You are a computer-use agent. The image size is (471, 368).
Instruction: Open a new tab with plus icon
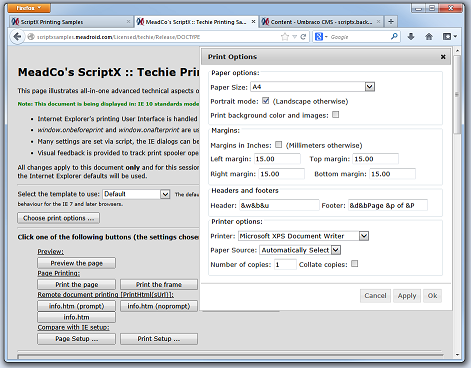click(x=391, y=22)
